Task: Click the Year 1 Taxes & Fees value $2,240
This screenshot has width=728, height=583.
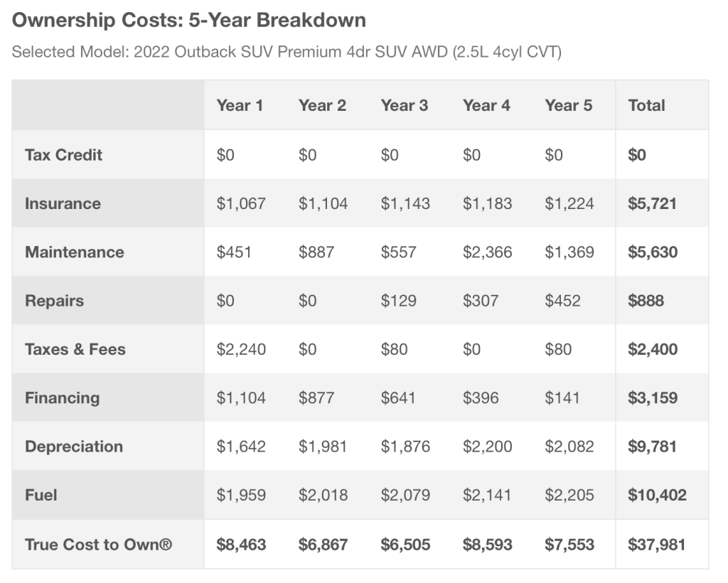Action: 241,349
